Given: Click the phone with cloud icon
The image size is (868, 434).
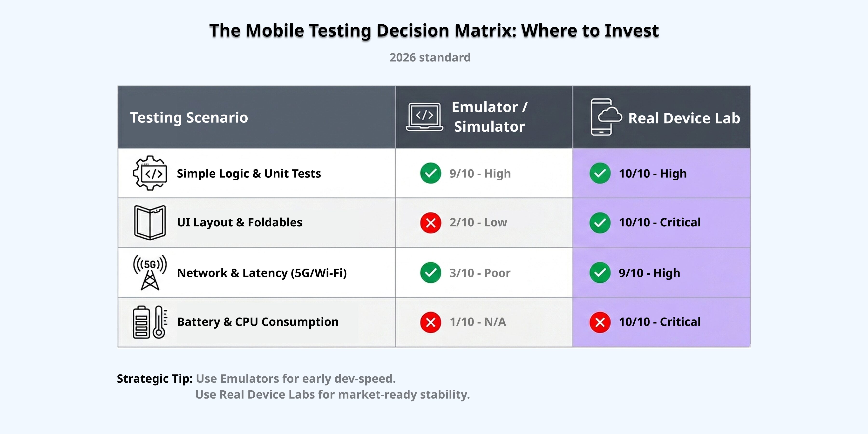Looking at the screenshot, I should (605, 117).
